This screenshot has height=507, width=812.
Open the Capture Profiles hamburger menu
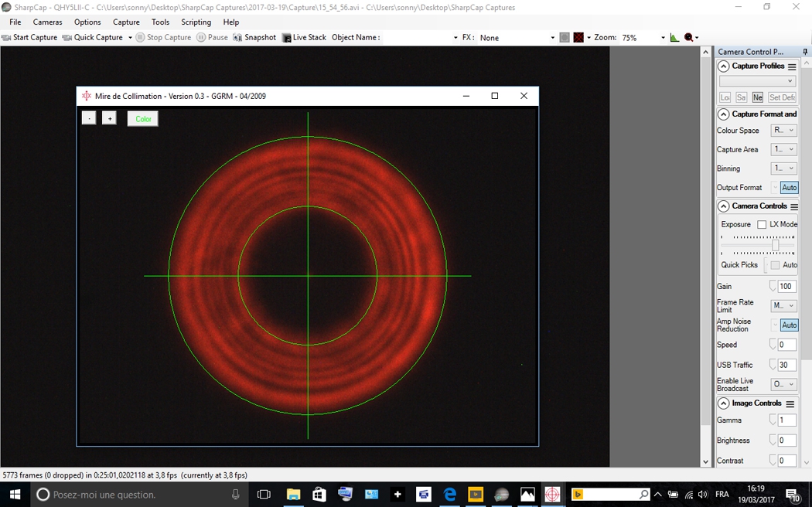792,66
